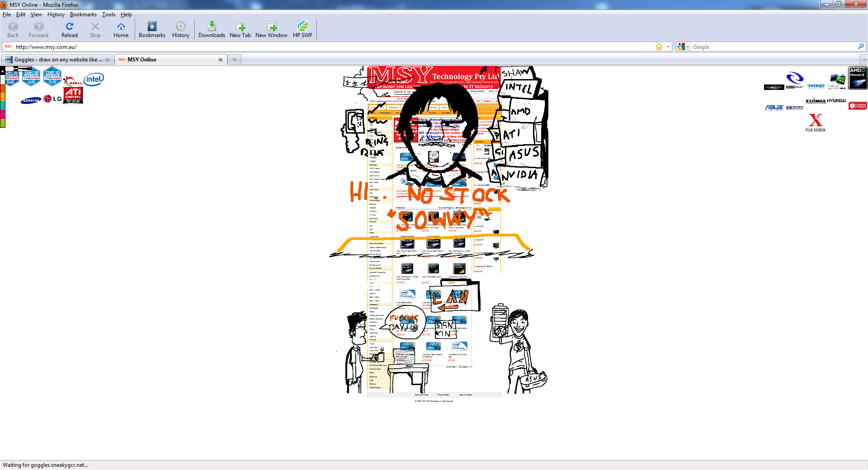This screenshot has width=868, height=470.
Task: Open the File menu
Action: tap(7, 14)
